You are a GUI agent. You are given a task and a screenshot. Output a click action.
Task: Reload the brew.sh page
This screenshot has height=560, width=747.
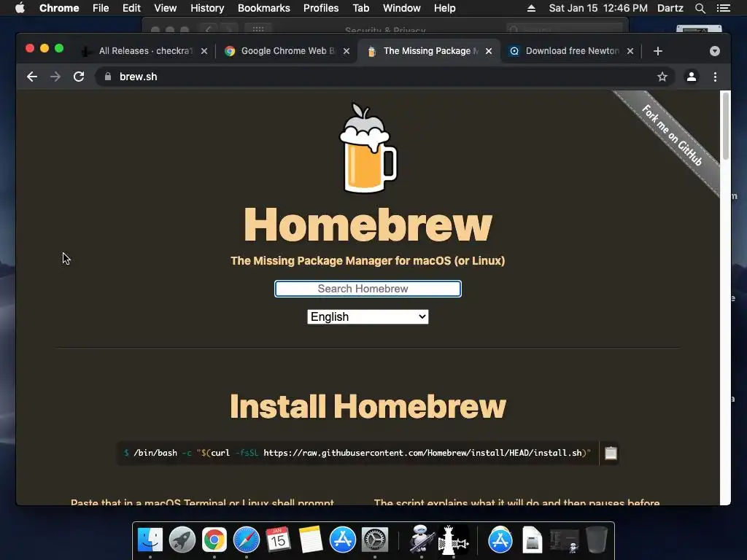point(79,77)
